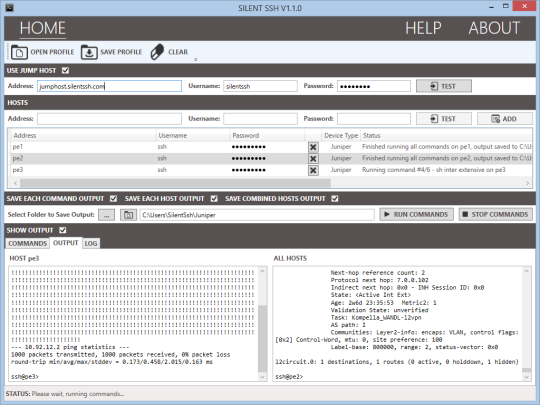540x405 pixels.
Task: Add the host to the list
Action: tap(505, 119)
